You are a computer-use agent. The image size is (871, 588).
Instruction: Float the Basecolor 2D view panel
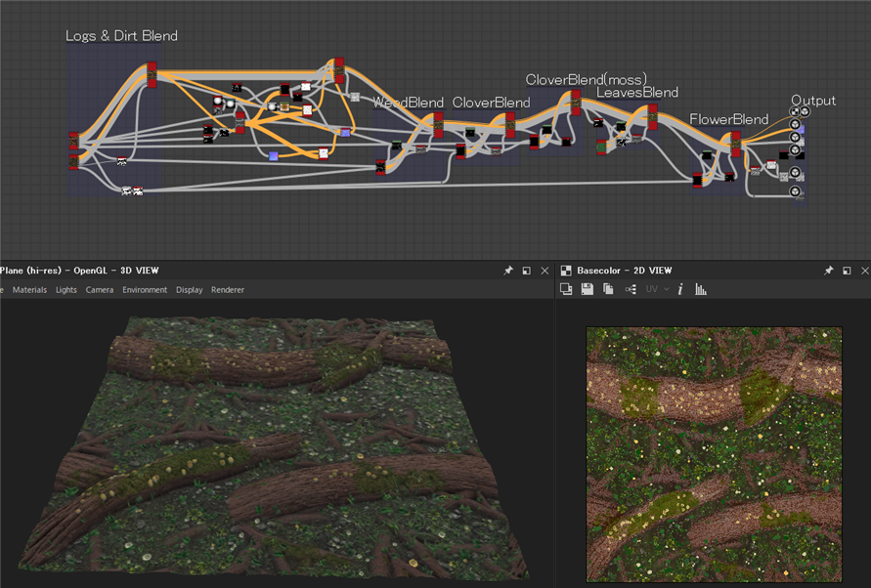click(847, 271)
